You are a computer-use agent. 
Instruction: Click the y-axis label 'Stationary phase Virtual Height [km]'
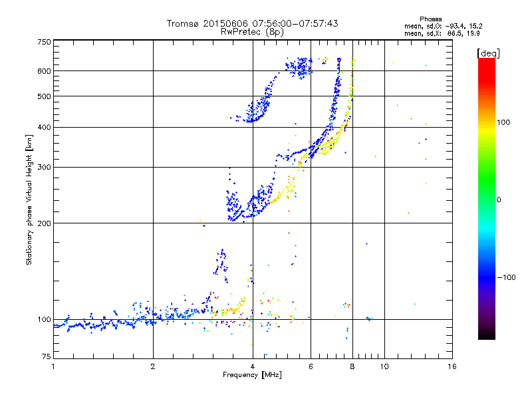tap(29, 199)
